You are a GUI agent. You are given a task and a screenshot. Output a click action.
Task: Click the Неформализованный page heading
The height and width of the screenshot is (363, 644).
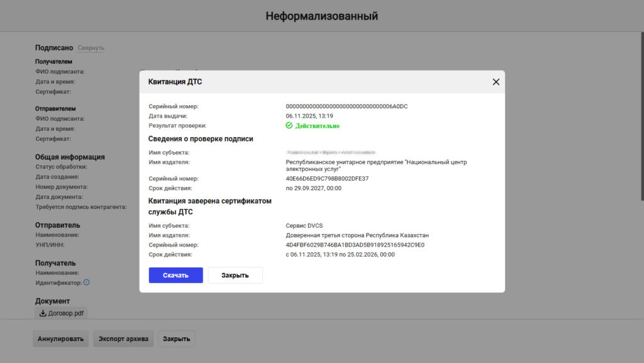[321, 16]
